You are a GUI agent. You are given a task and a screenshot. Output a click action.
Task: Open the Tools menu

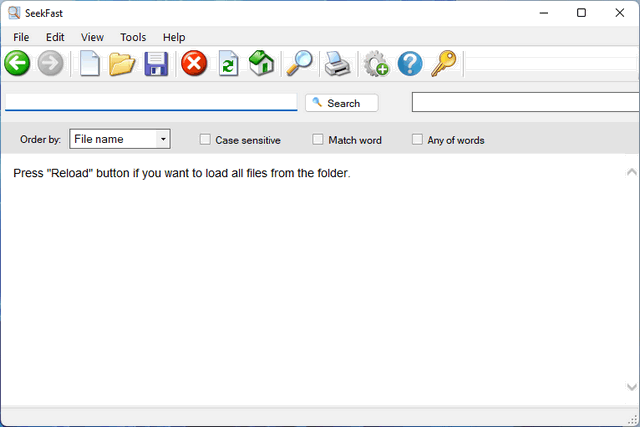tap(133, 37)
